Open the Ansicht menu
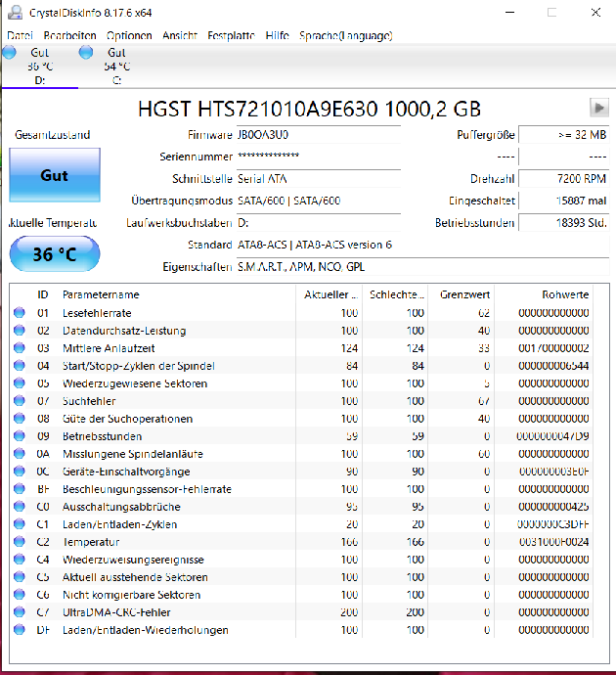The width and height of the screenshot is (616, 675). (179, 36)
